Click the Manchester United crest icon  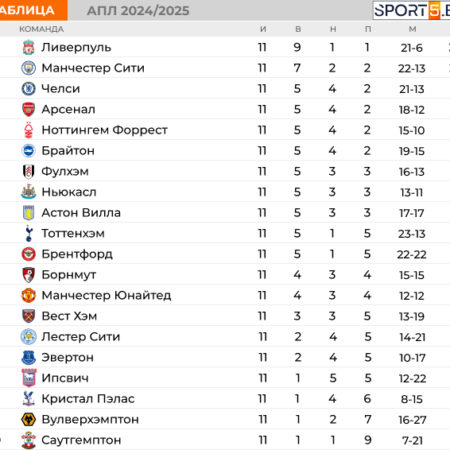29,295
